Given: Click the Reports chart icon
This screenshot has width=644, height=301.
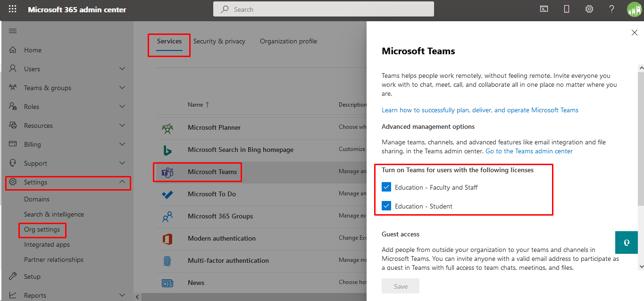Looking at the screenshot, I should pyautogui.click(x=13, y=295).
